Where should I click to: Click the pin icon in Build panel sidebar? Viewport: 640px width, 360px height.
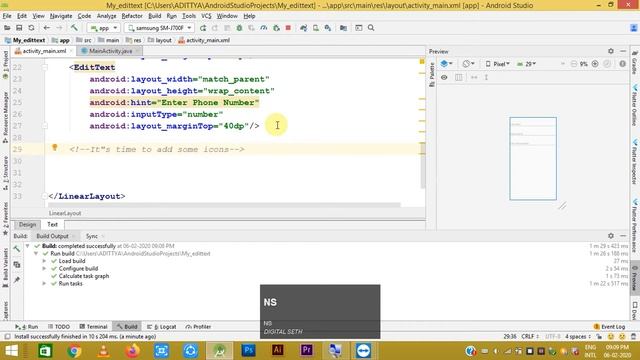[x=17, y=280]
